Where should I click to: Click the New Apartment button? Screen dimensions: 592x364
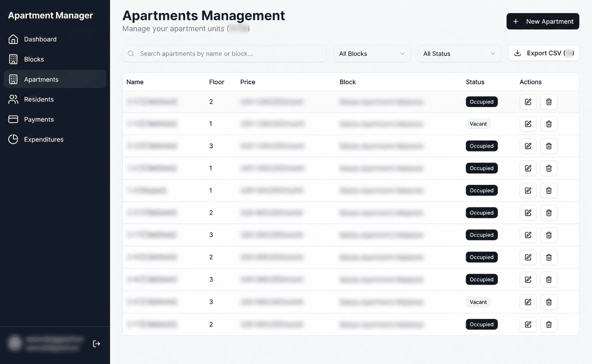[543, 21]
